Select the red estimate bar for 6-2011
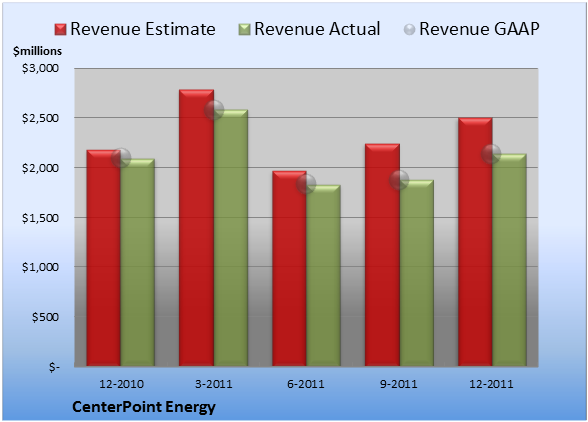The image size is (588, 422). 290,269
